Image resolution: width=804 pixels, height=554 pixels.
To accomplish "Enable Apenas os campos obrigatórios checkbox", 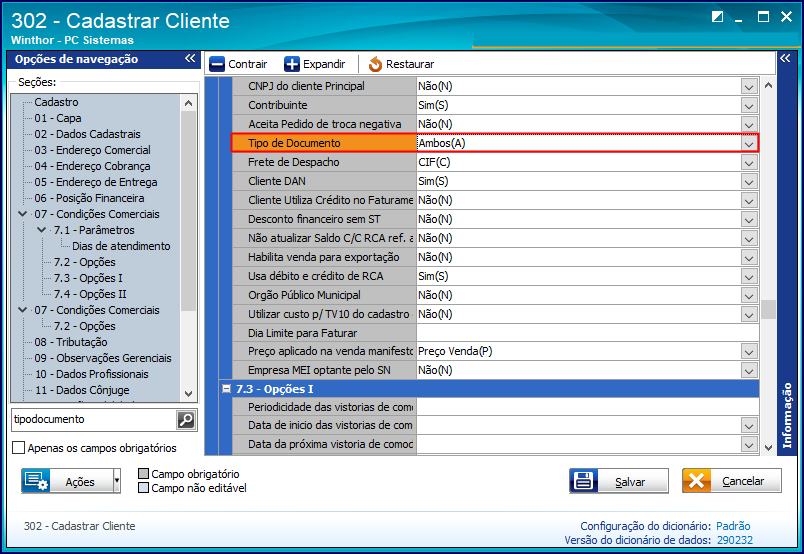I will [18, 448].
